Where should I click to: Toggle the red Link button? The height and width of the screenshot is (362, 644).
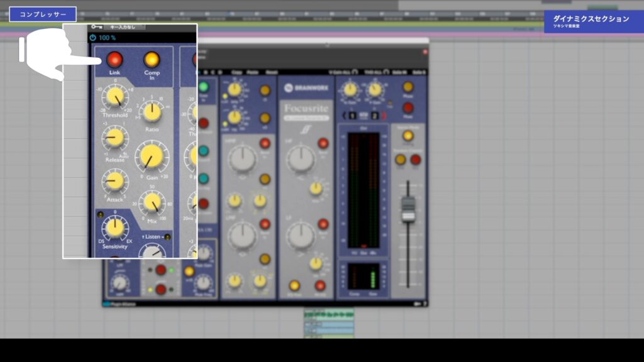click(114, 60)
